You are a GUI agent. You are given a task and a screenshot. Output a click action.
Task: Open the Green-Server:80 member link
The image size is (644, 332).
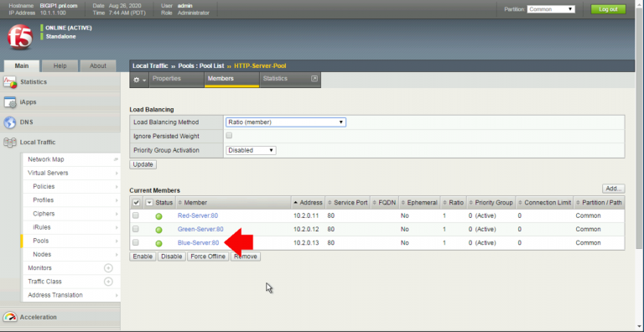point(200,229)
